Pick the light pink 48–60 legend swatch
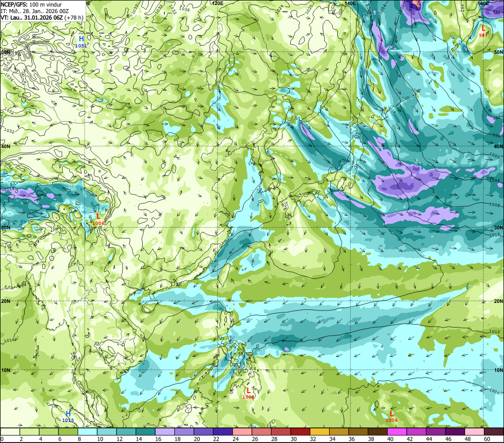 (x=474, y=432)
